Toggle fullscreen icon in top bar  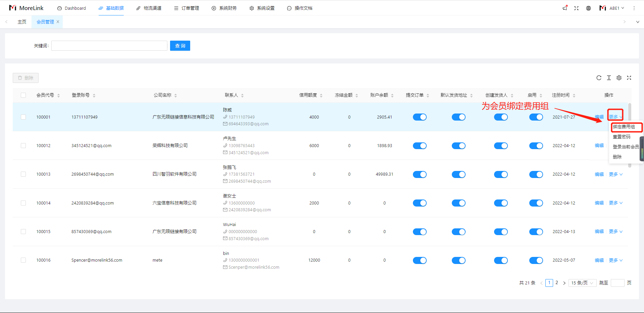click(x=576, y=8)
